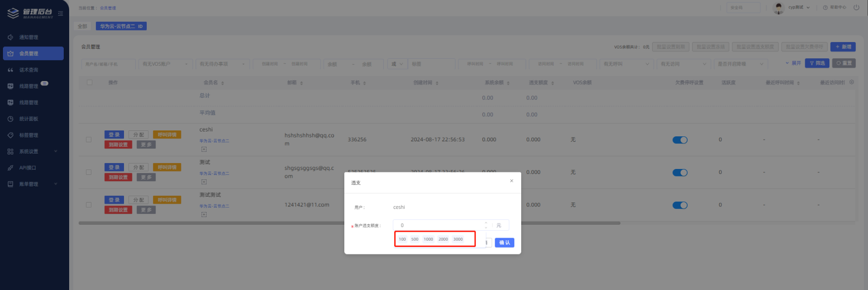Confirm the overdraft with the 确认 button
The height and width of the screenshot is (290, 868).
point(504,243)
